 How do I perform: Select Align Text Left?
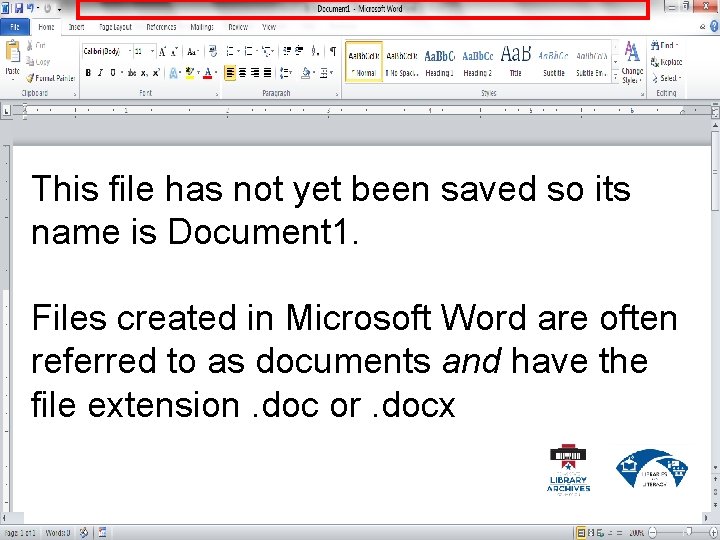point(230,73)
